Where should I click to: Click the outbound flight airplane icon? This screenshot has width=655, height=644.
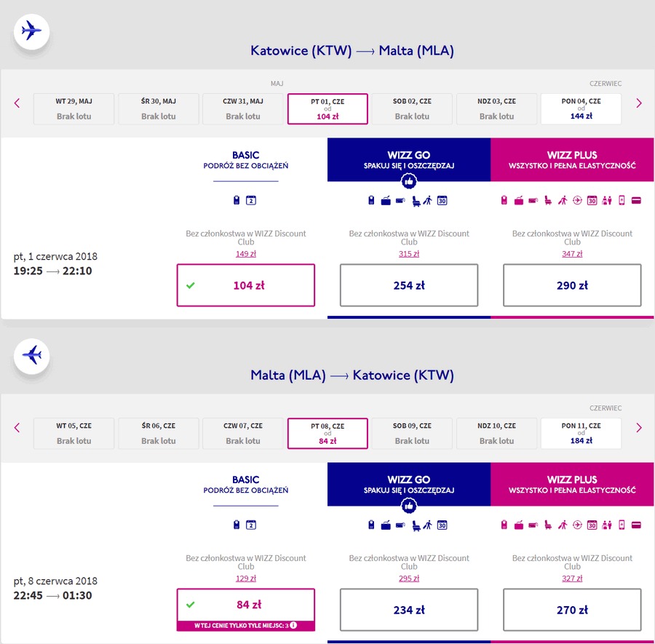click(31, 31)
